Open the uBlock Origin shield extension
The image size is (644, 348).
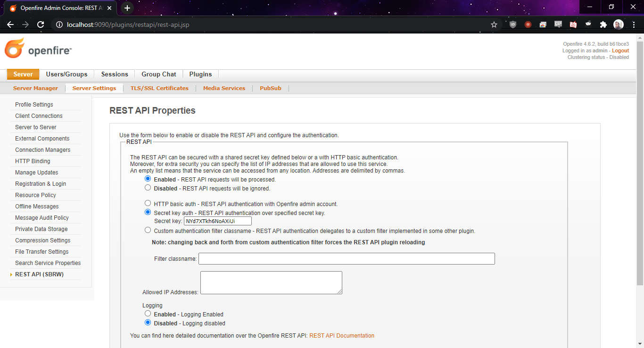[x=513, y=25]
